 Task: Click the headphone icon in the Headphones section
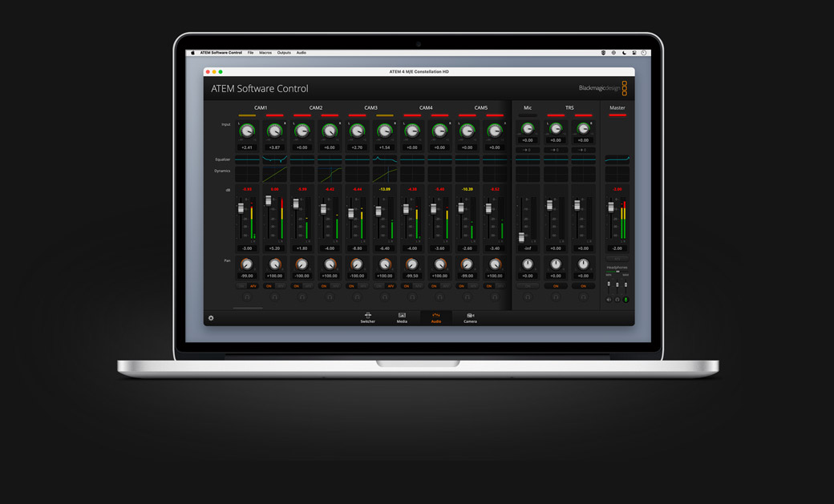(617, 299)
